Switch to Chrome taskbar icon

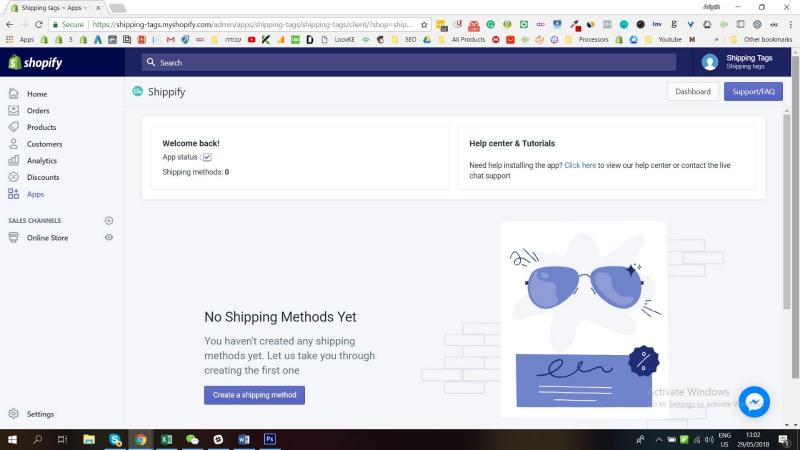coord(141,439)
